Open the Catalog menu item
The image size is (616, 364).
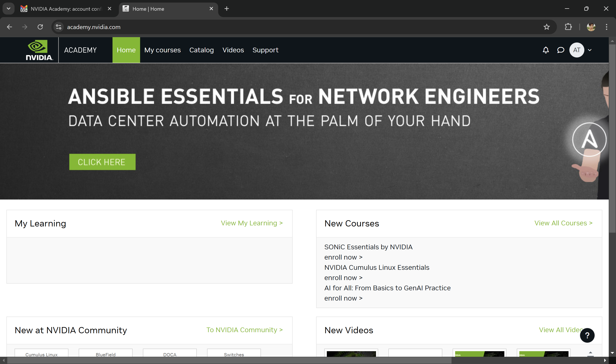201,50
